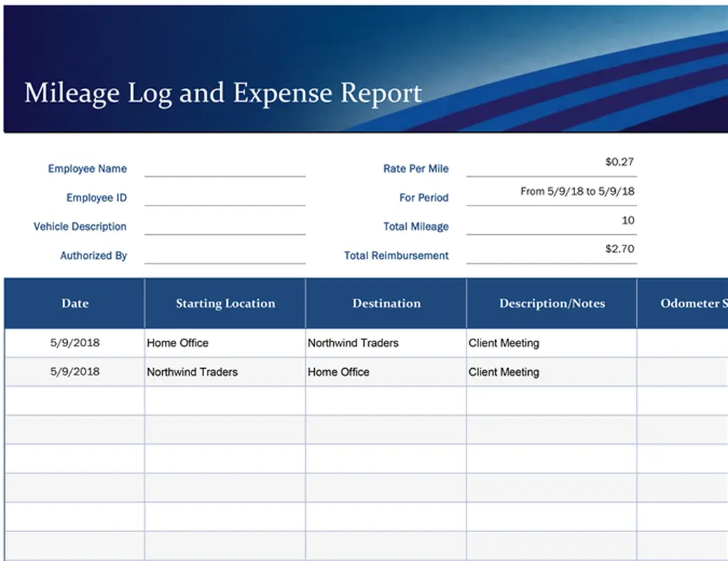Click the Mileage Log and Expense Report title
Screen dimensions: 728x561
point(223,93)
